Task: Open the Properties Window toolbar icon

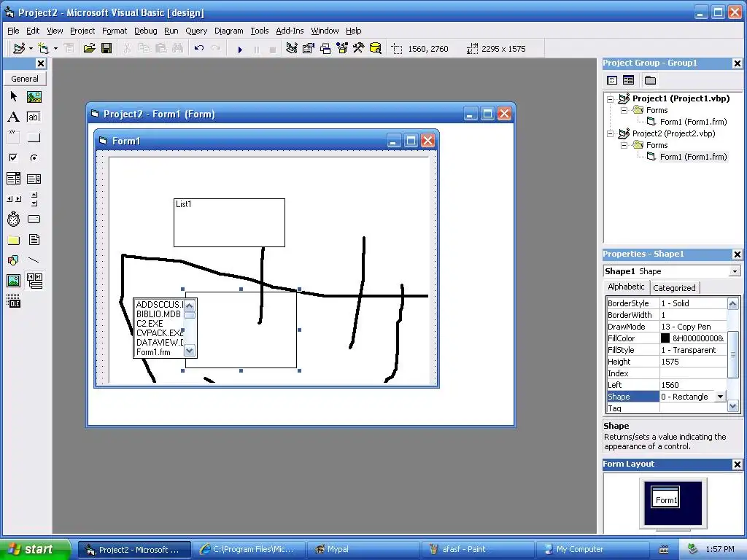Action: pos(309,49)
